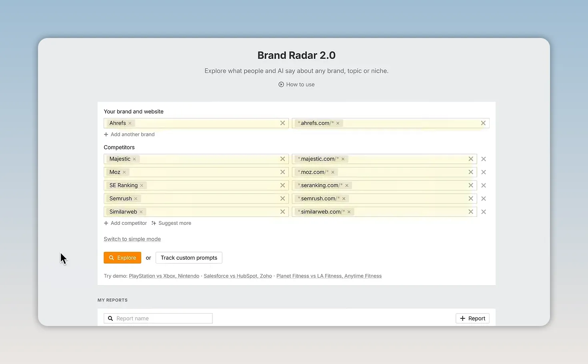The image size is (588, 364).
Task: Try the Planet Fitness vs LA Fitness demo
Action: pos(329,276)
